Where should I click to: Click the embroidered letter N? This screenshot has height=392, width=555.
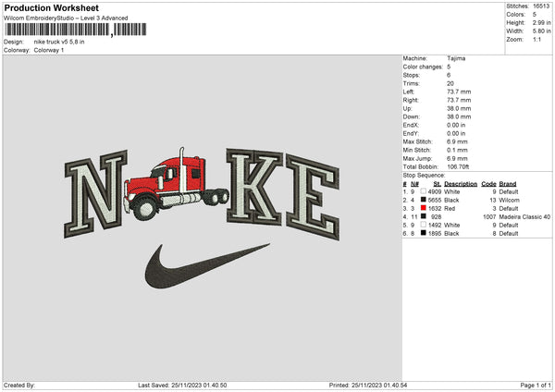point(95,194)
